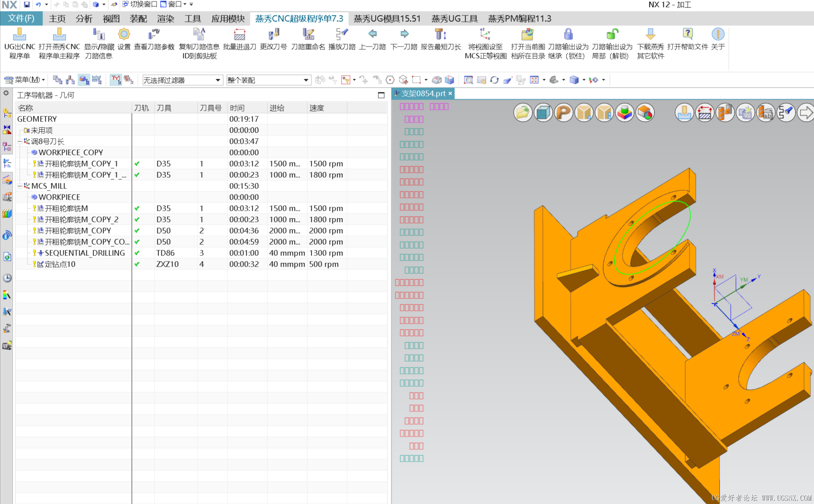This screenshot has height=504, width=814.
Task: Open 打开燕秀CNC程序单主程序 from the ribbon
Action: 59,34
